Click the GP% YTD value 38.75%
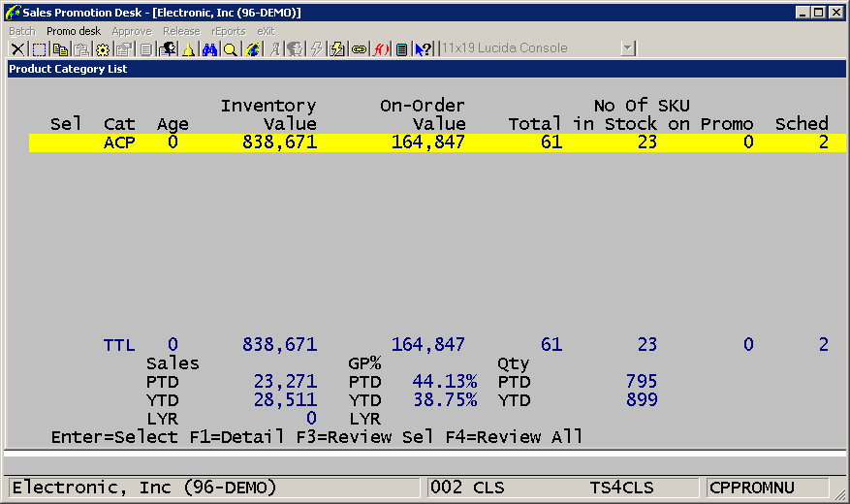 (x=445, y=400)
